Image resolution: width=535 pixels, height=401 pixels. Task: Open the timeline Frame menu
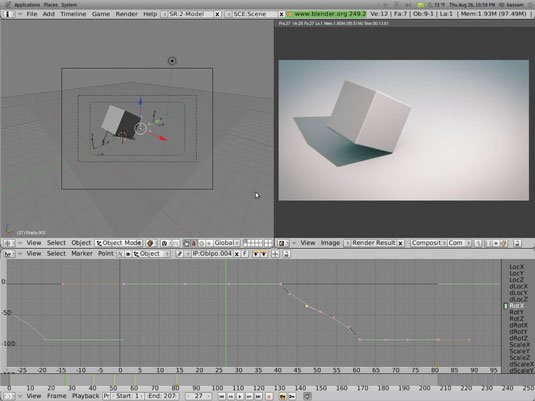pos(57,396)
